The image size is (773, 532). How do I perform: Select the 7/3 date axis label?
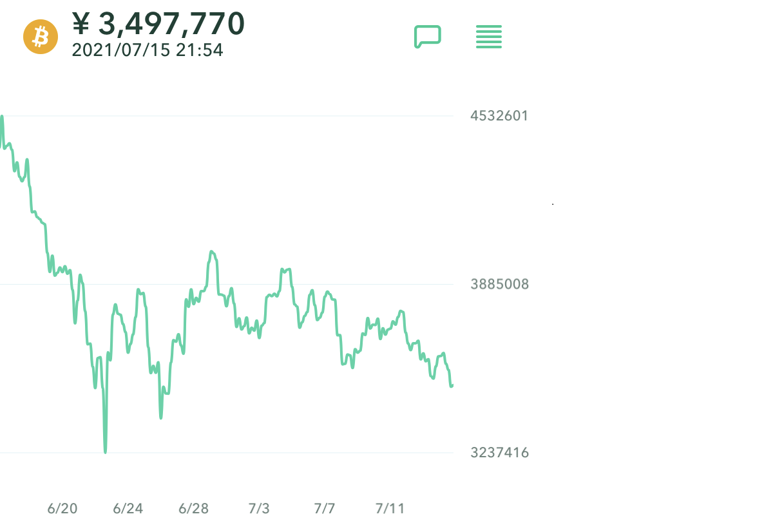[x=259, y=509]
